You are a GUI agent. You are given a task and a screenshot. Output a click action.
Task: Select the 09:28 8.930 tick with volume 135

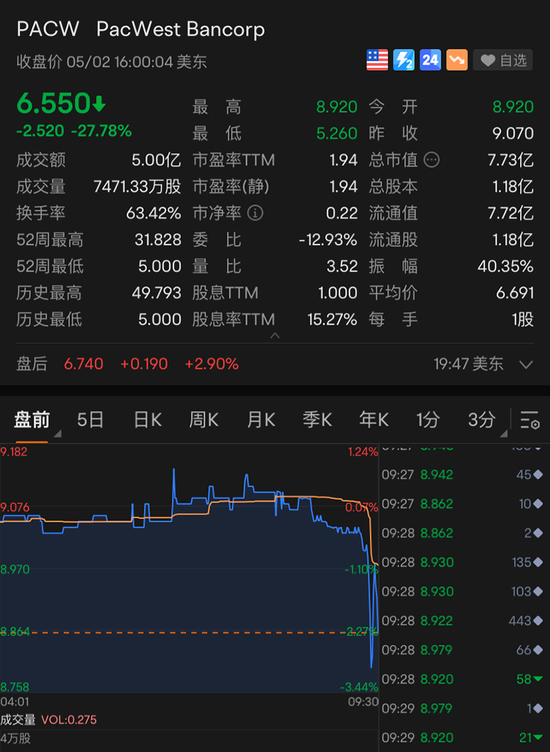(x=462, y=563)
